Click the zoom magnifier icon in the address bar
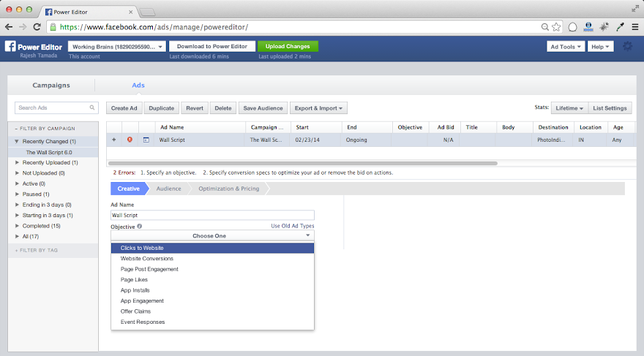 pos(545,27)
